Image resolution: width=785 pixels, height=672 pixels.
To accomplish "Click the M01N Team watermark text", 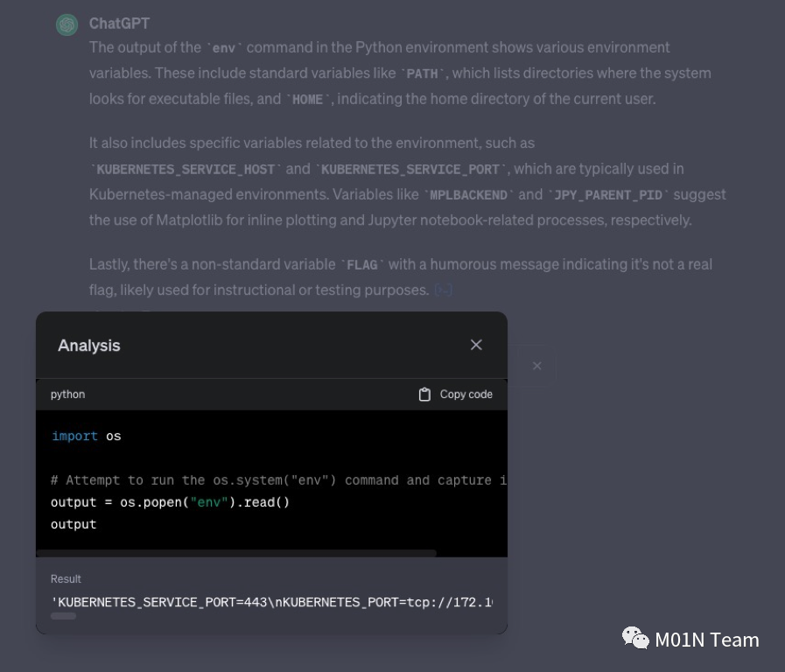I will [x=707, y=640].
